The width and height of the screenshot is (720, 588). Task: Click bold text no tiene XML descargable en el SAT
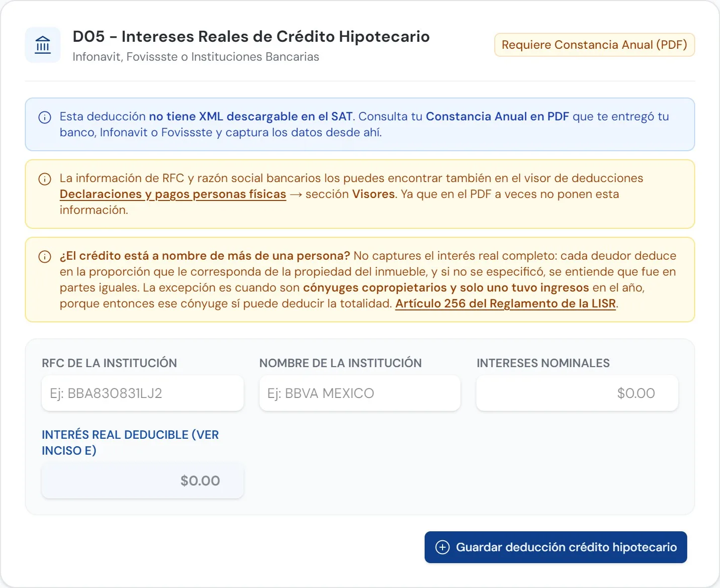point(251,116)
